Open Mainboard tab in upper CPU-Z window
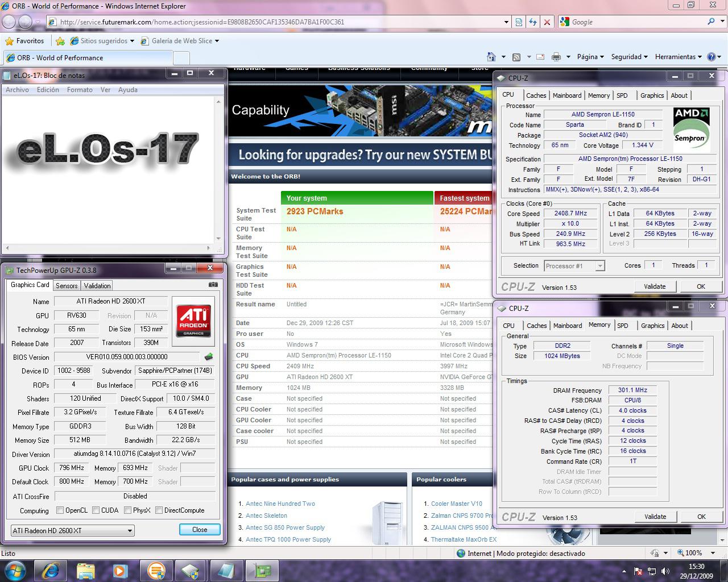This screenshot has height=582, width=728. (567, 95)
